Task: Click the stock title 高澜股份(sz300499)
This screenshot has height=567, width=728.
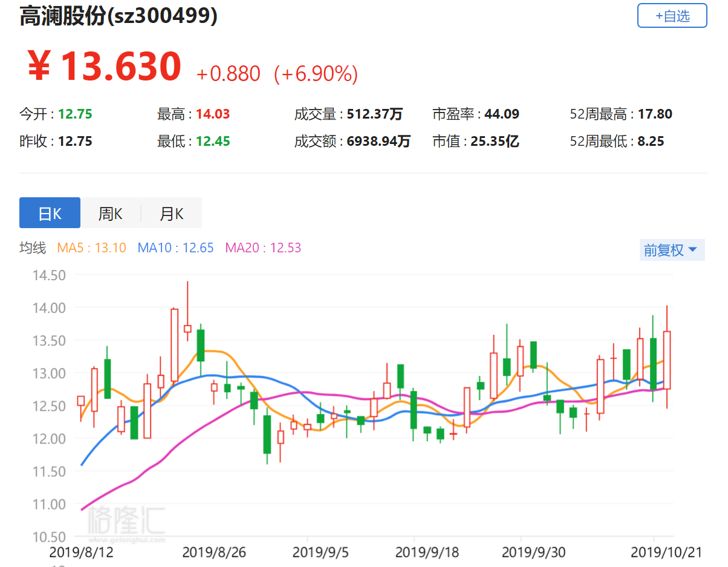Action: click(119, 16)
